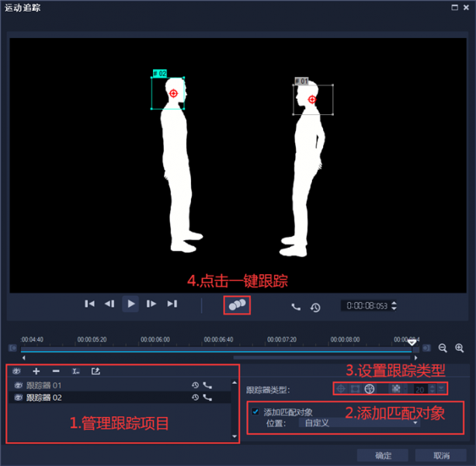Jump to the first frame (Home)

pyautogui.click(x=89, y=304)
